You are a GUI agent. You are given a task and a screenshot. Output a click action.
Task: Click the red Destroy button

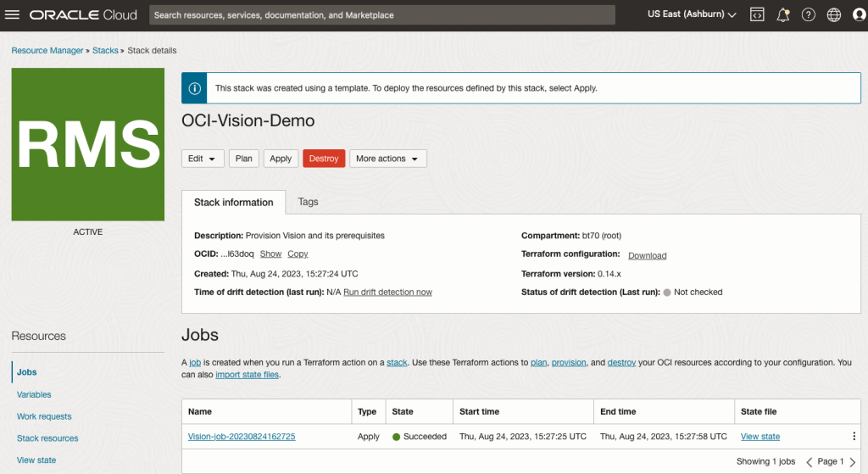click(324, 159)
